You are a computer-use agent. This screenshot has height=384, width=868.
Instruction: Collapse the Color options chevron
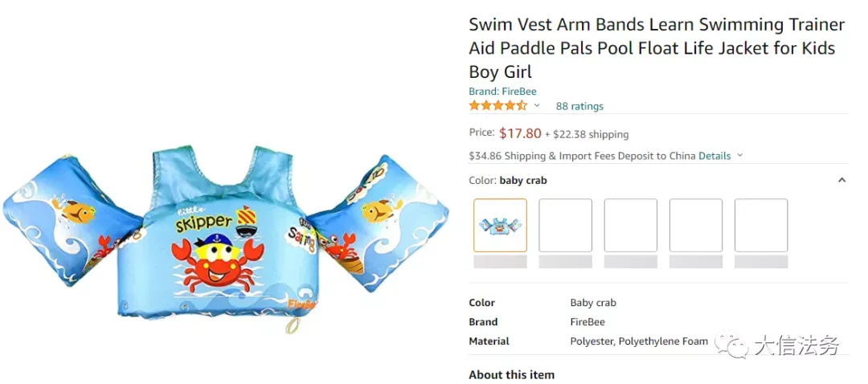tap(841, 181)
